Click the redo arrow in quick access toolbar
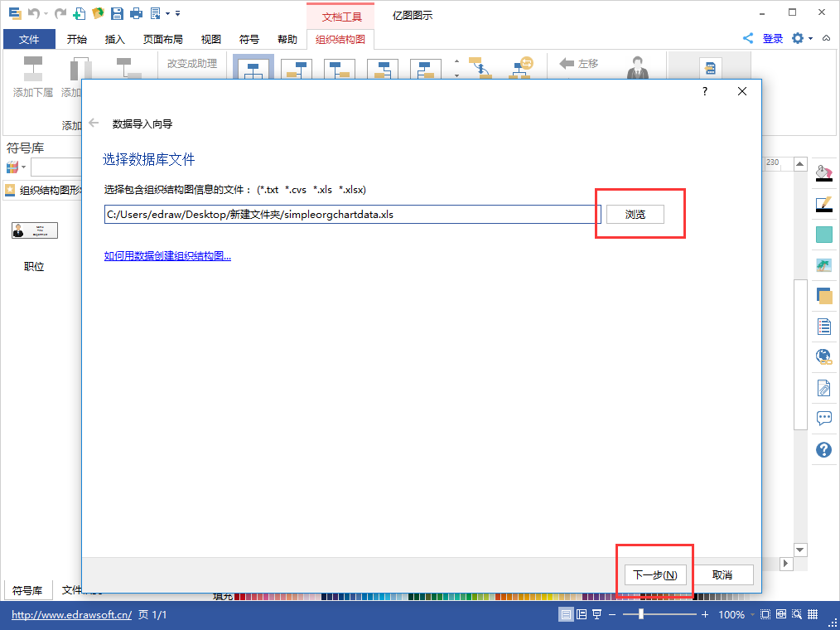Screen dimensions: 840x630 [x=60, y=13]
